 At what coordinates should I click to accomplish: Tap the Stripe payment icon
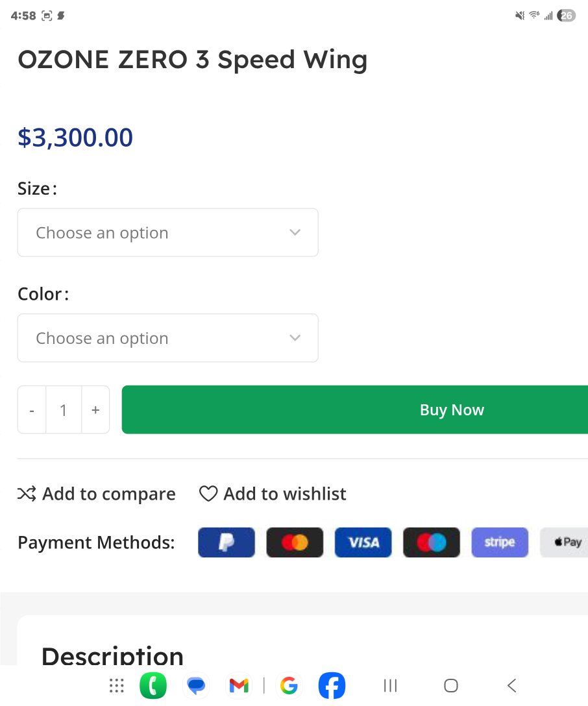click(500, 542)
